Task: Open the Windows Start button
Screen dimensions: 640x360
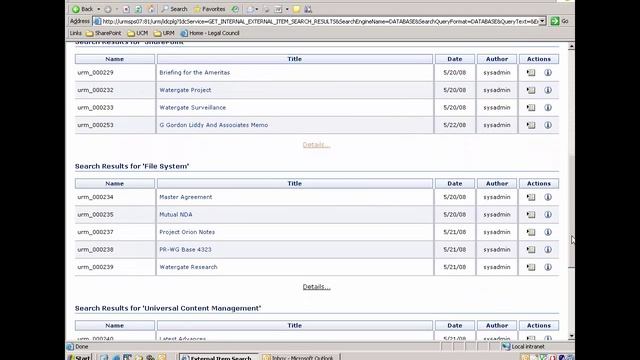Action: 79,357
